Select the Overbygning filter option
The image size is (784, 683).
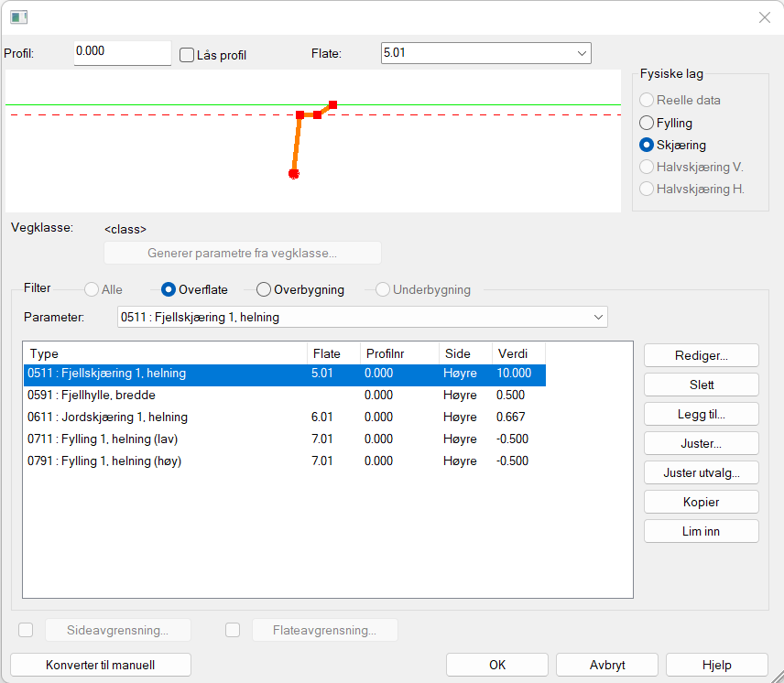(264, 289)
